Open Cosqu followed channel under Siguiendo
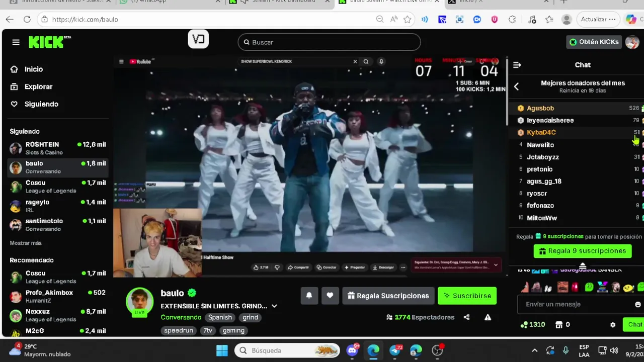This screenshot has height=362, width=644. [58, 187]
